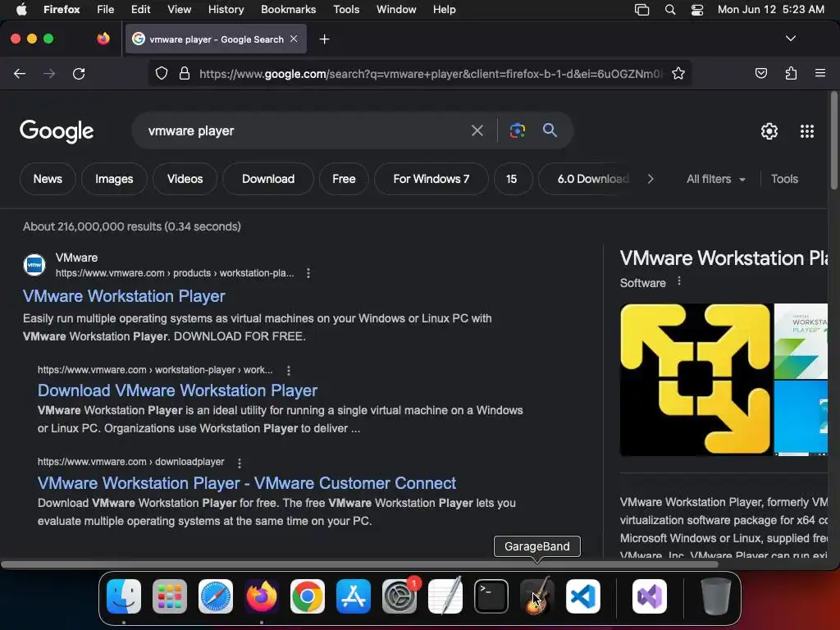Open the Google apps grid
Screen dimensions: 840x630
(x=807, y=131)
